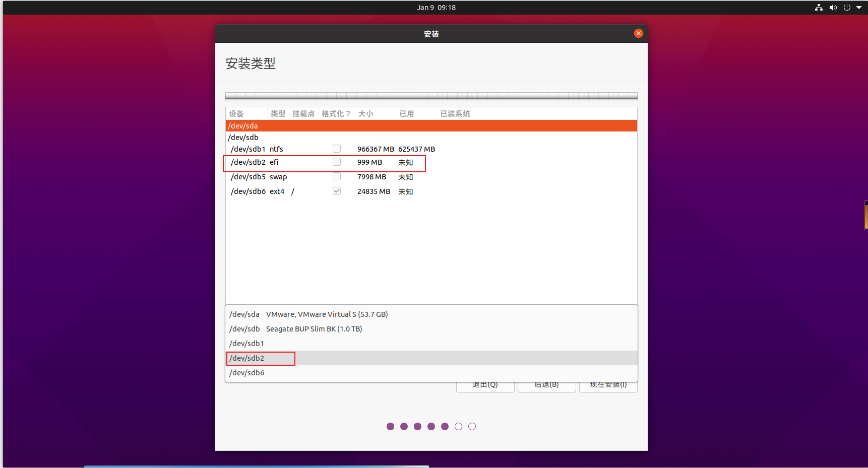Viewport: 868px width, 468px height.
Task: Select the /dev/sdb disk row in table
Action: (x=431, y=137)
